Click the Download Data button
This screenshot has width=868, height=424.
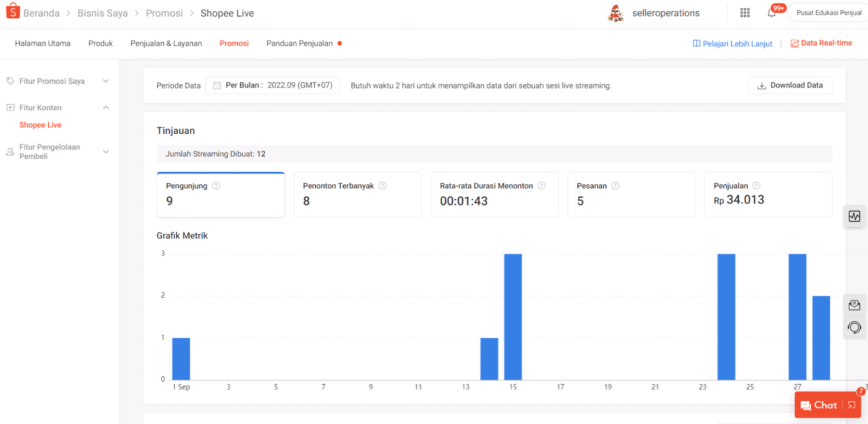790,85
